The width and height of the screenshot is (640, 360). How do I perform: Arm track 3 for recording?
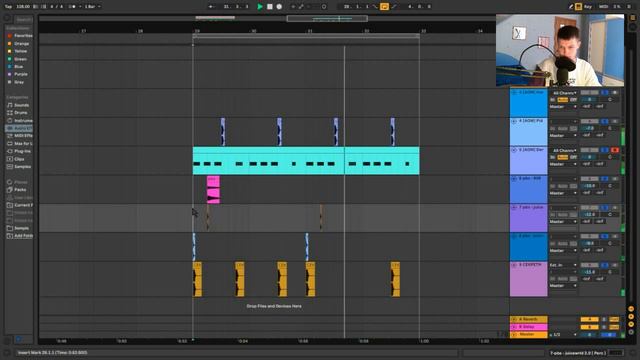coord(615,93)
